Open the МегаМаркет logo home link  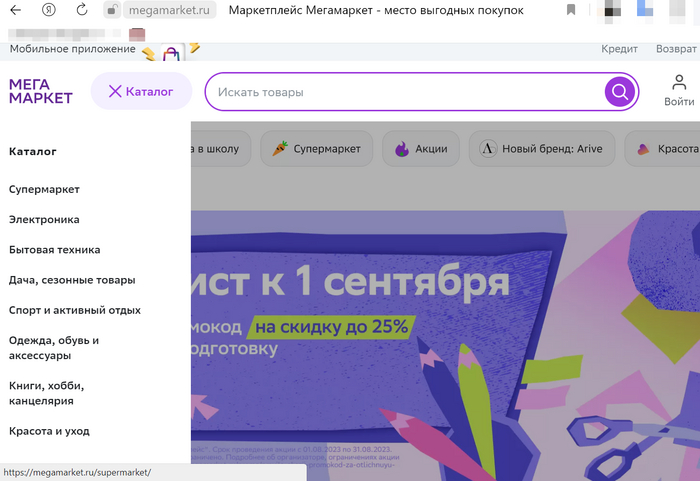(x=41, y=92)
